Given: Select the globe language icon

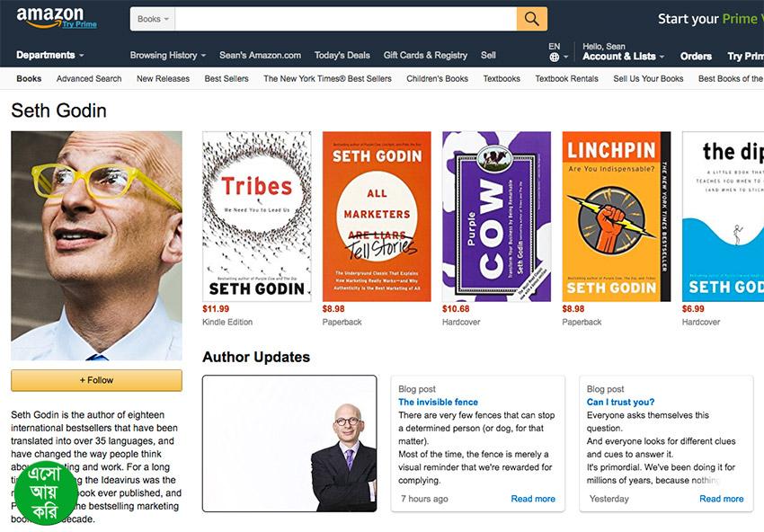Looking at the screenshot, I should pyautogui.click(x=554, y=58).
